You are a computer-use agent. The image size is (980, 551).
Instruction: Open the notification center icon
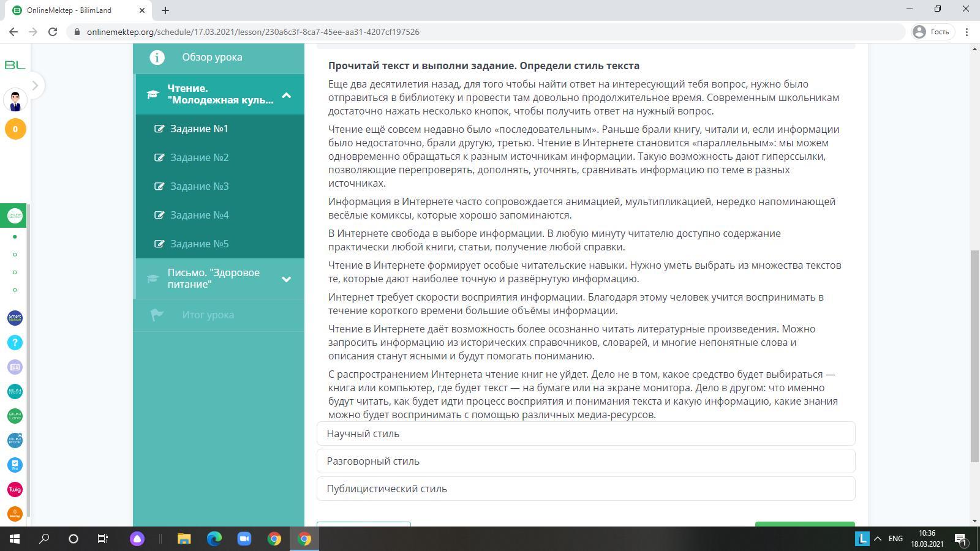960,539
